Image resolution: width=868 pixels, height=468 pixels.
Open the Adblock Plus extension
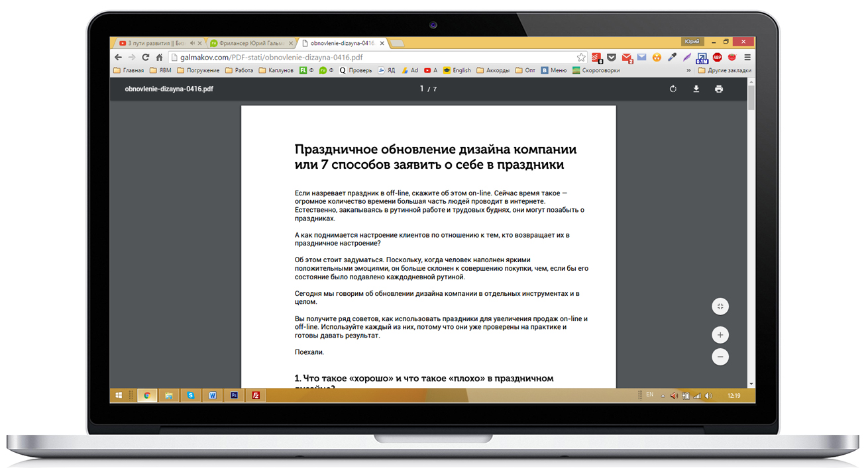pyautogui.click(x=717, y=58)
